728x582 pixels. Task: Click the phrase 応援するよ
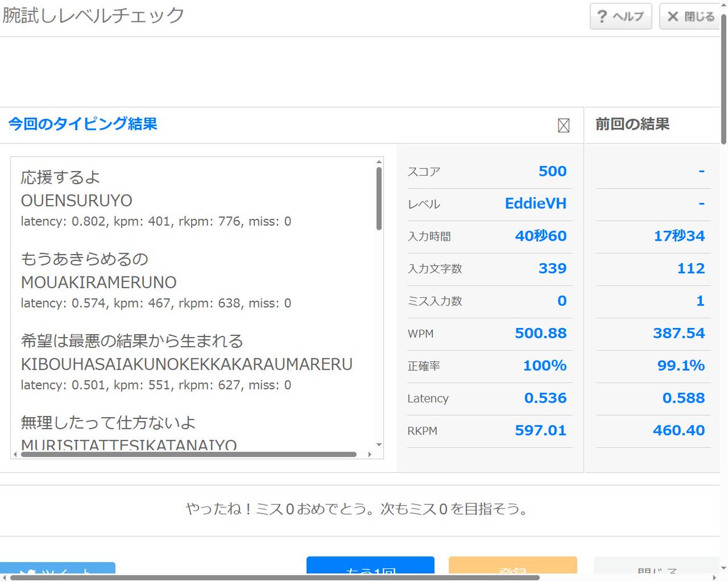tap(61, 178)
